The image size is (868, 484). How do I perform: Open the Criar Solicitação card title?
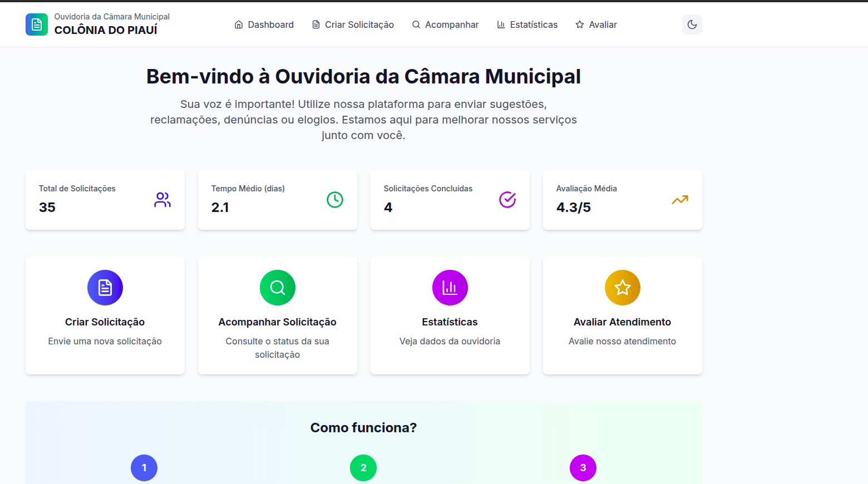(x=105, y=322)
